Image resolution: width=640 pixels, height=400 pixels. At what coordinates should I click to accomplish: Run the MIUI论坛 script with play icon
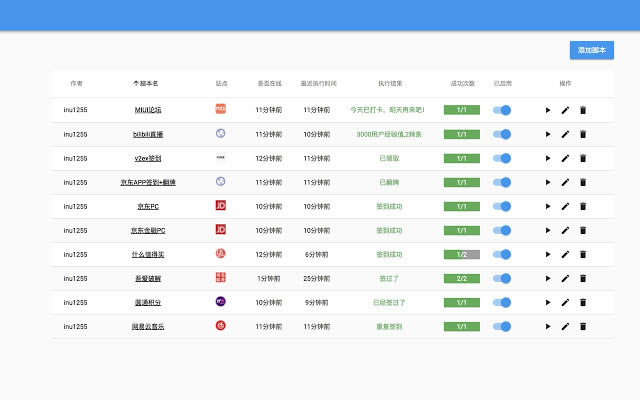[548, 110]
